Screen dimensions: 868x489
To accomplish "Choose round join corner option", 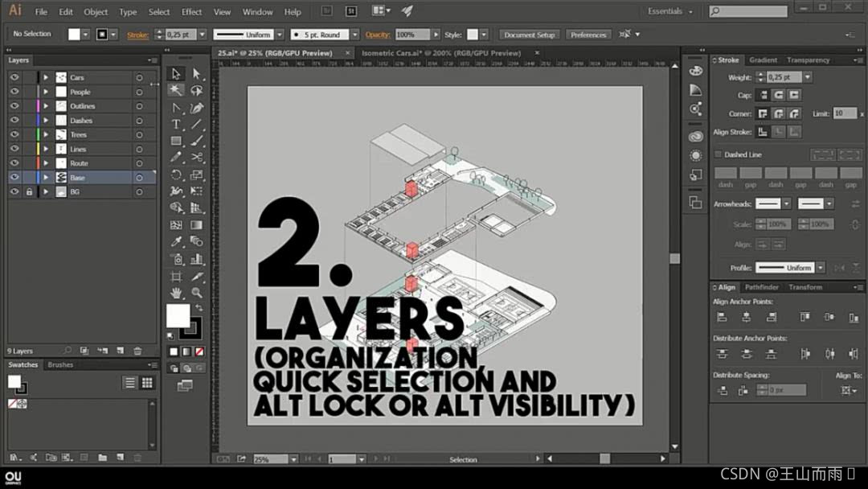I will (779, 113).
